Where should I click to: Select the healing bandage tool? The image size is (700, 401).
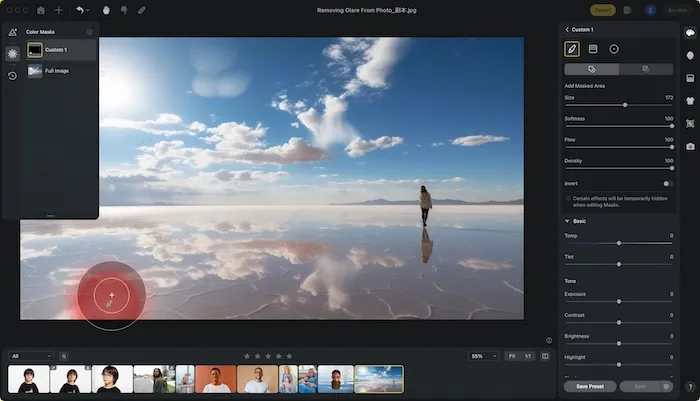pyautogui.click(x=142, y=10)
